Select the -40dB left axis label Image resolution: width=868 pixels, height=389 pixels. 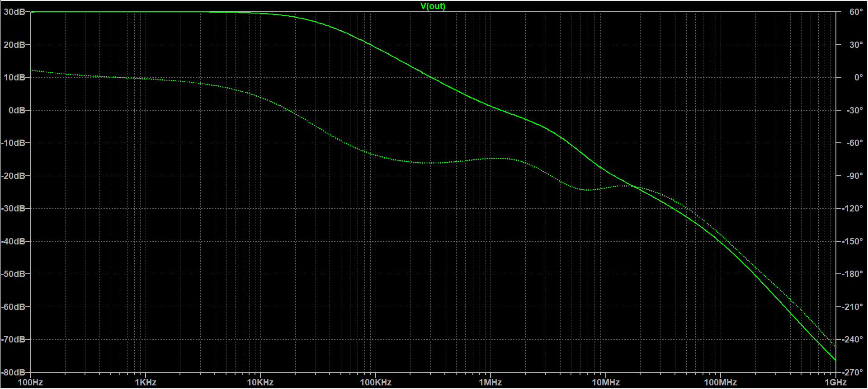coord(13,241)
